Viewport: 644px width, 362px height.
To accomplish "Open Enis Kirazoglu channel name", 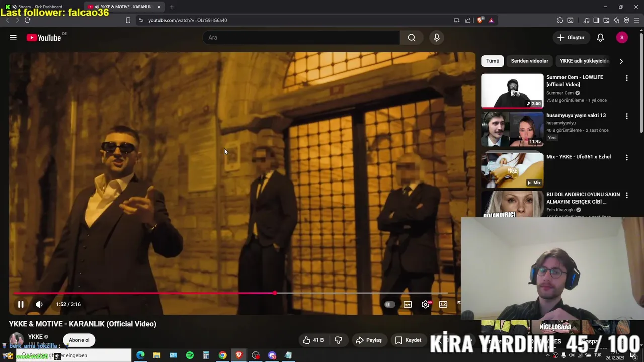I will click(x=560, y=210).
